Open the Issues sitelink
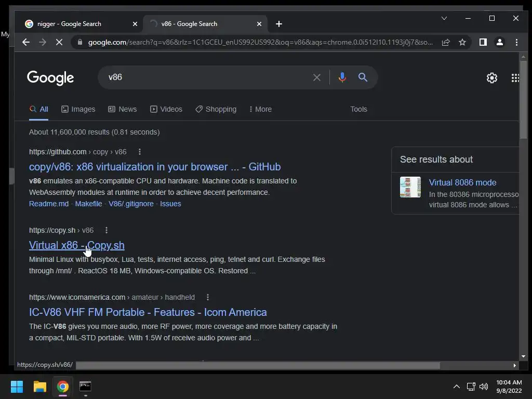 170,204
